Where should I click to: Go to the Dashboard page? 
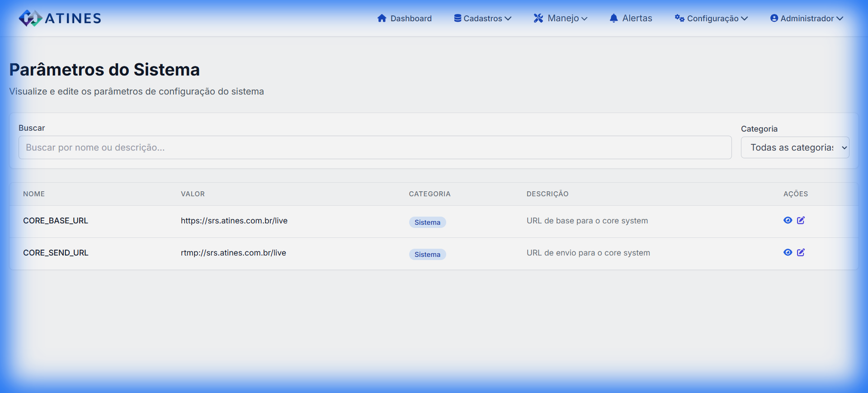tap(410, 19)
